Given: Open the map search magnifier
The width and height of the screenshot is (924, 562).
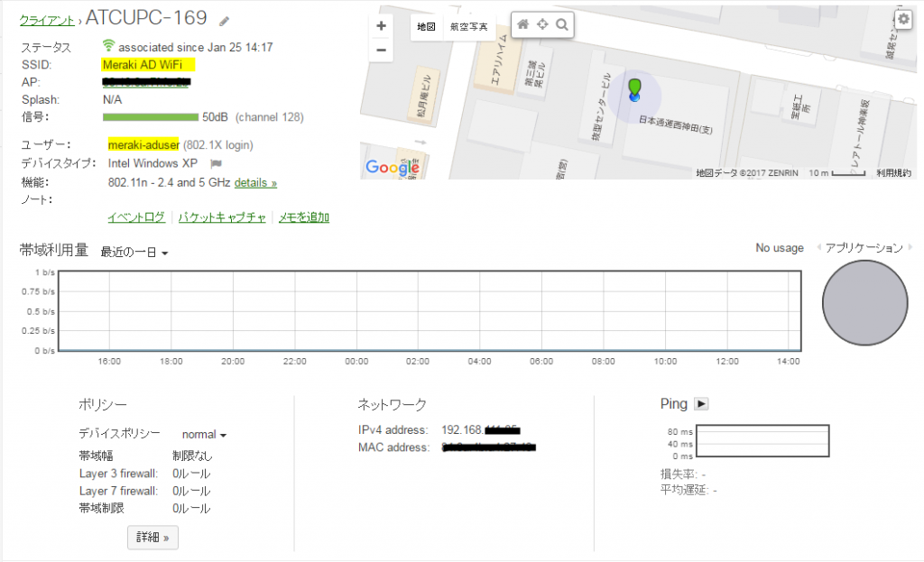Looking at the screenshot, I should point(562,24).
